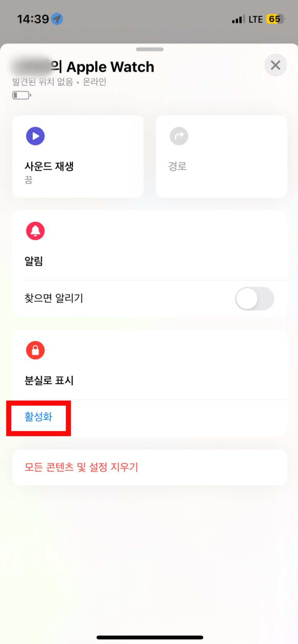
Task: Tap the yellow battery 65 indicator
Action: (x=275, y=19)
